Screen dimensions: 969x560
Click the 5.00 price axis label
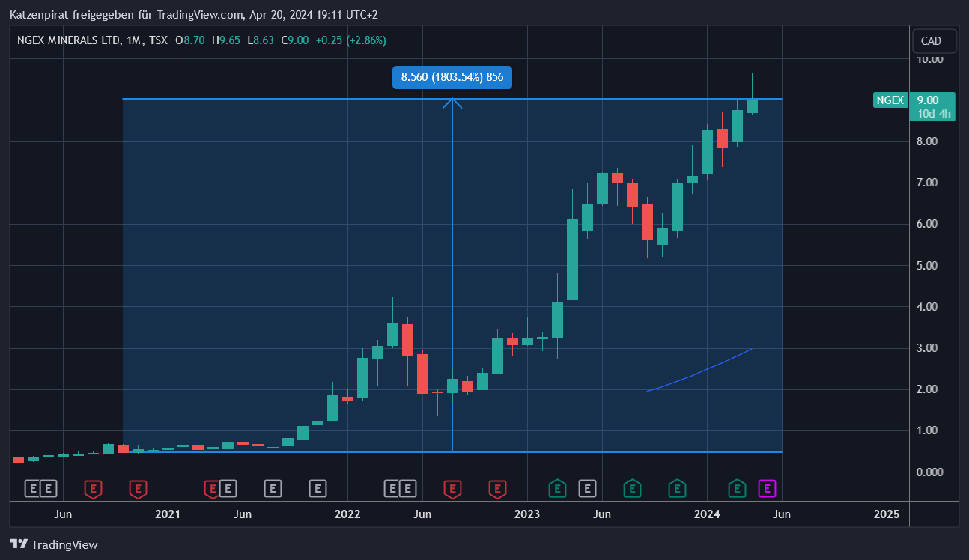[929, 265]
